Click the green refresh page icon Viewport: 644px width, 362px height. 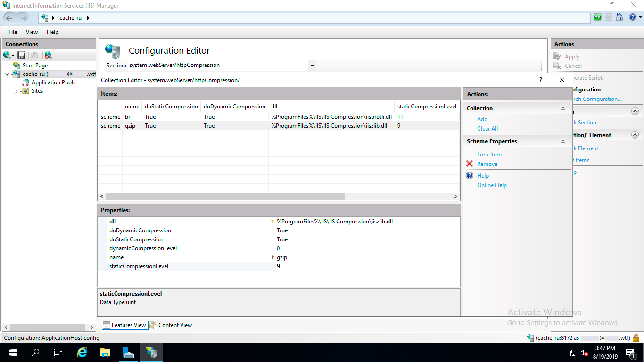(x=598, y=18)
